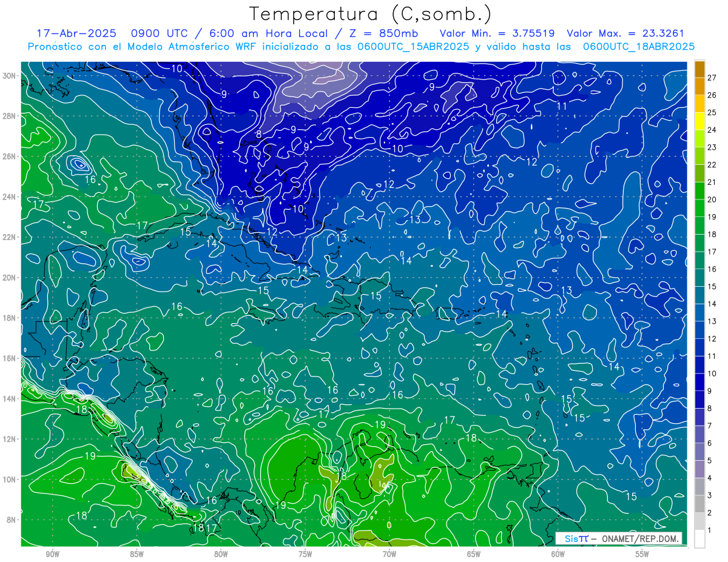Image resolution: width=728 pixels, height=562 pixels.
Task: Click the number 23 on the color scale
Action: 712,147
